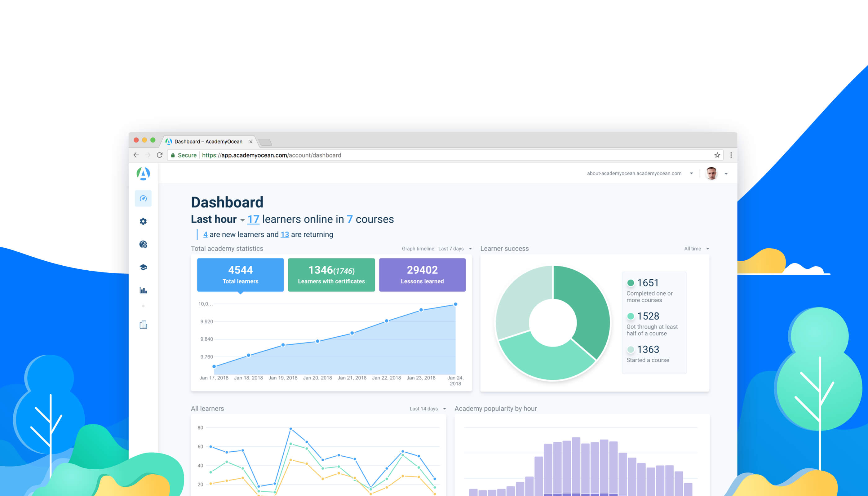Viewport: 868px width, 496px height.
Task: Click the All learners section title
Action: tap(207, 409)
